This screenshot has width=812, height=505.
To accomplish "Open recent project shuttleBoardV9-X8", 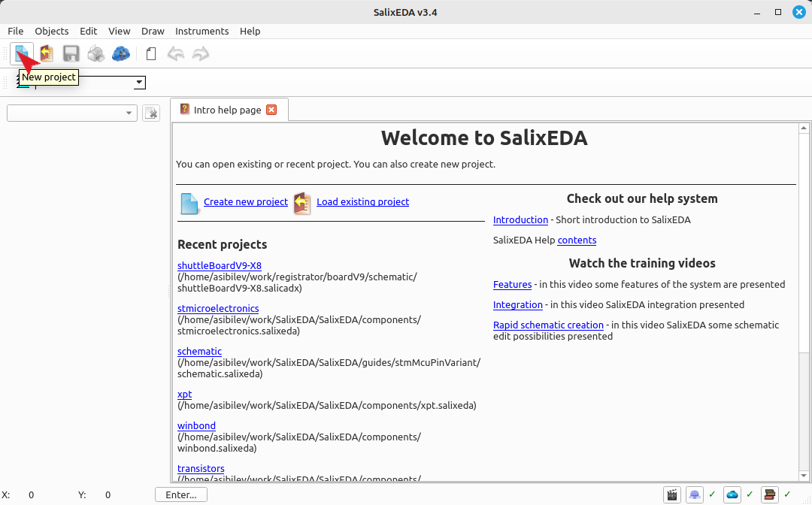I will point(219,265).
